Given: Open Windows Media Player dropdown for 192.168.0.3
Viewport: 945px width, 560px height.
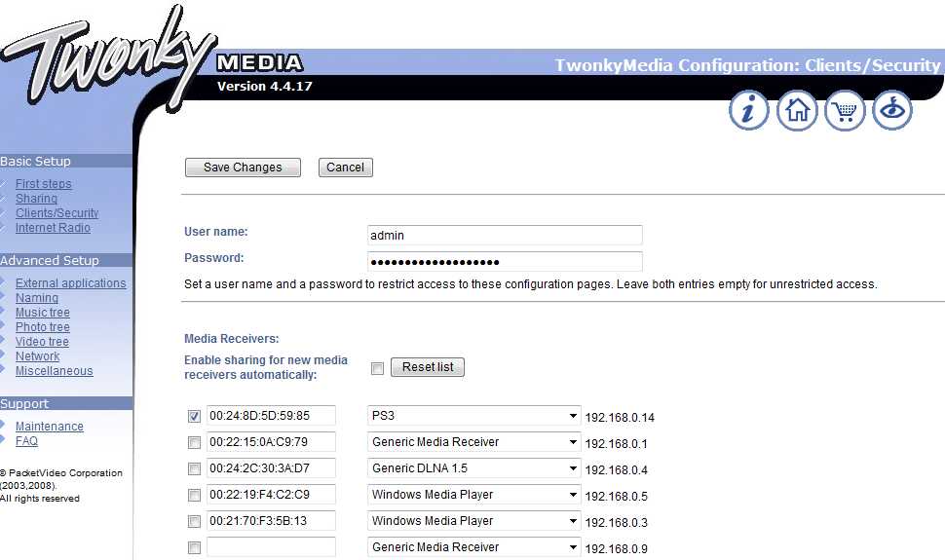Looking at the screenshot, I should click(x=473, y=521).
